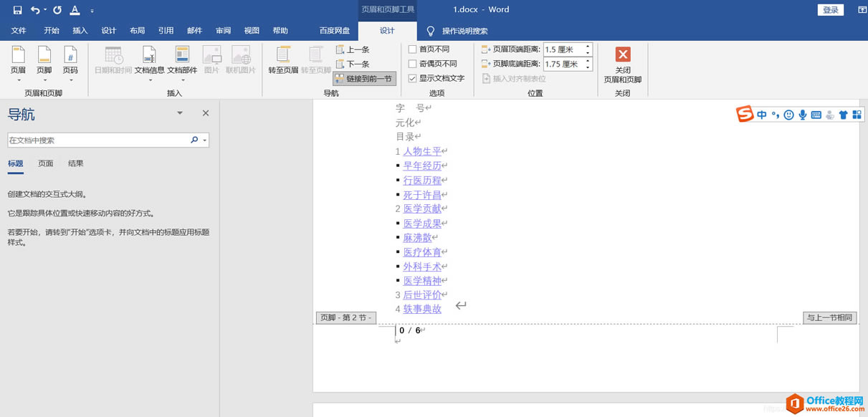Increase 页眉顶端距离 with up spinner
868x417 pixels.
point(588,47)
